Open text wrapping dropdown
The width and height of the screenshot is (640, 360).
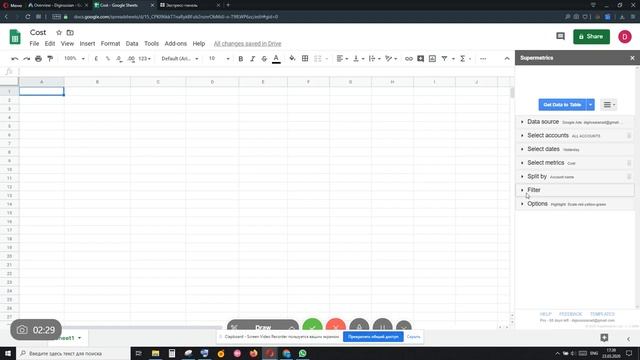tap(375, 59)
